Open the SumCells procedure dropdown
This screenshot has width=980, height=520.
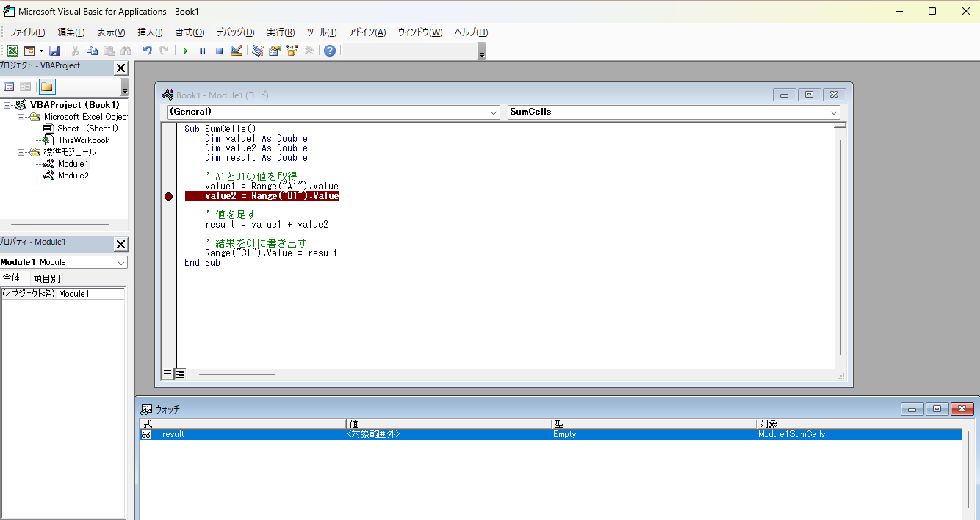(834, 112)
